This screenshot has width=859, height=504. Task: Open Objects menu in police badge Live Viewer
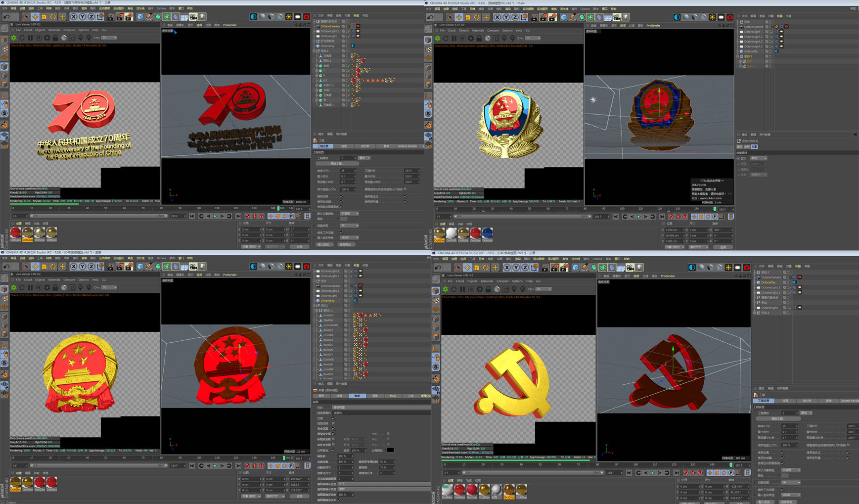pos(463,31)
